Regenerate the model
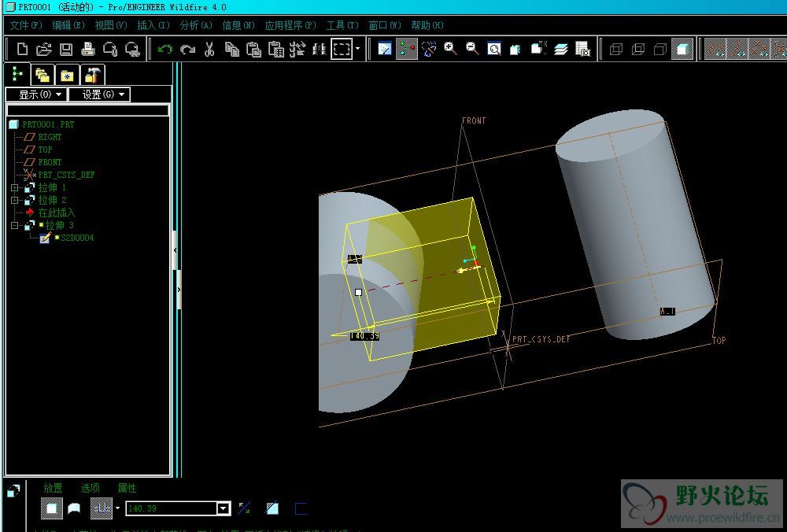This screenshot has width=787, height=532. pyautogui.click(x=297, y=49)
